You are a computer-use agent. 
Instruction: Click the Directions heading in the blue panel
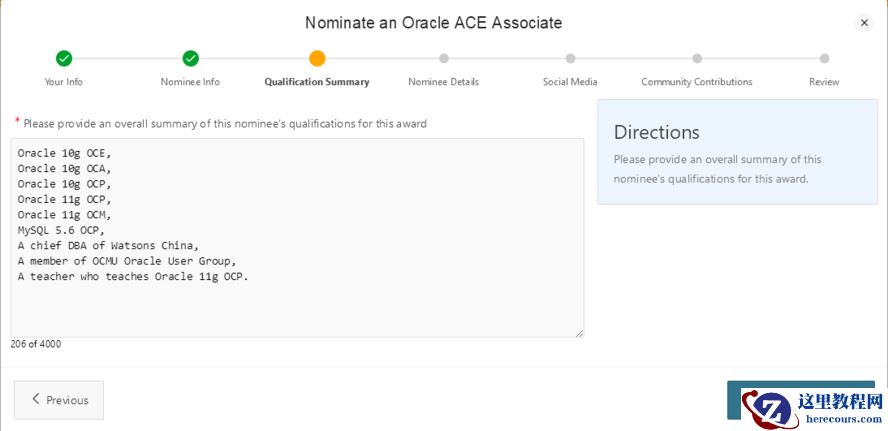coord(657,132)
